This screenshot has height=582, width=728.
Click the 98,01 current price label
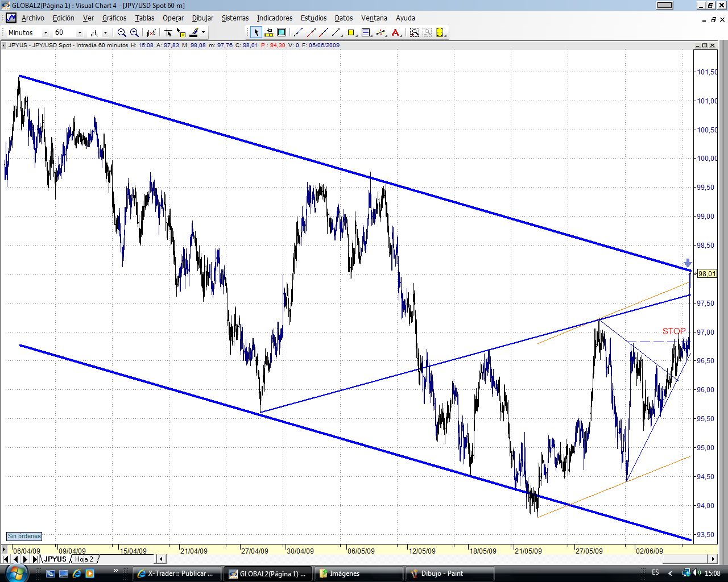click(x=707, y=274)
